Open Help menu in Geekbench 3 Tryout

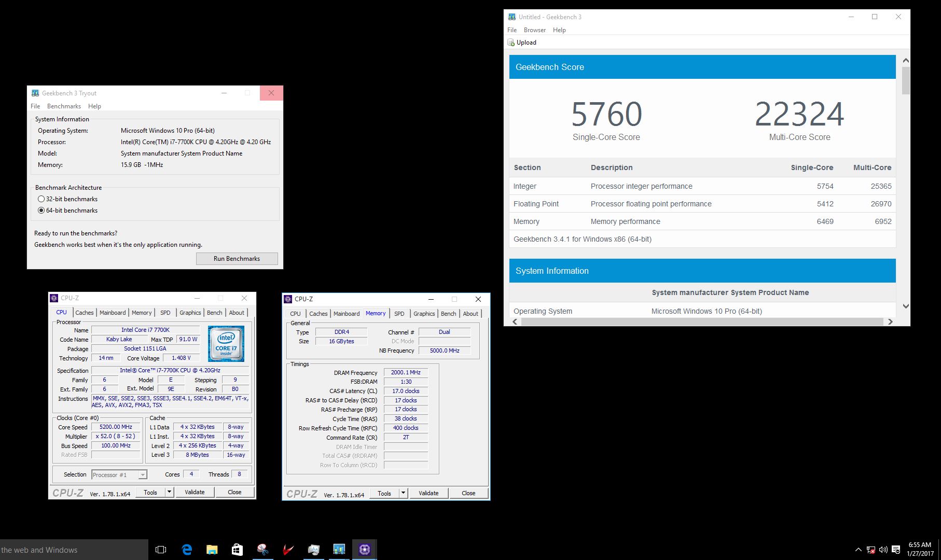(94, 106)
